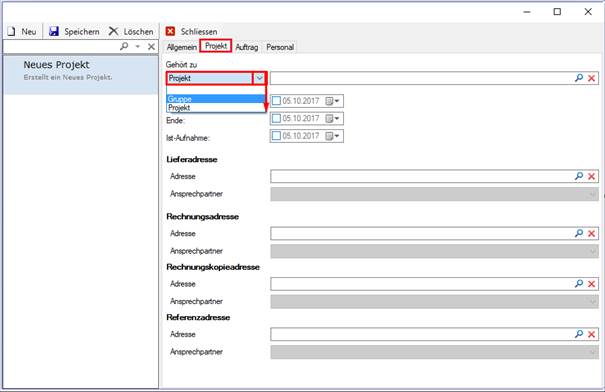Open the lookup magnifier for Lieferadresse Adresse
This screenshot has width=605, height=392.
coord(579,176)
